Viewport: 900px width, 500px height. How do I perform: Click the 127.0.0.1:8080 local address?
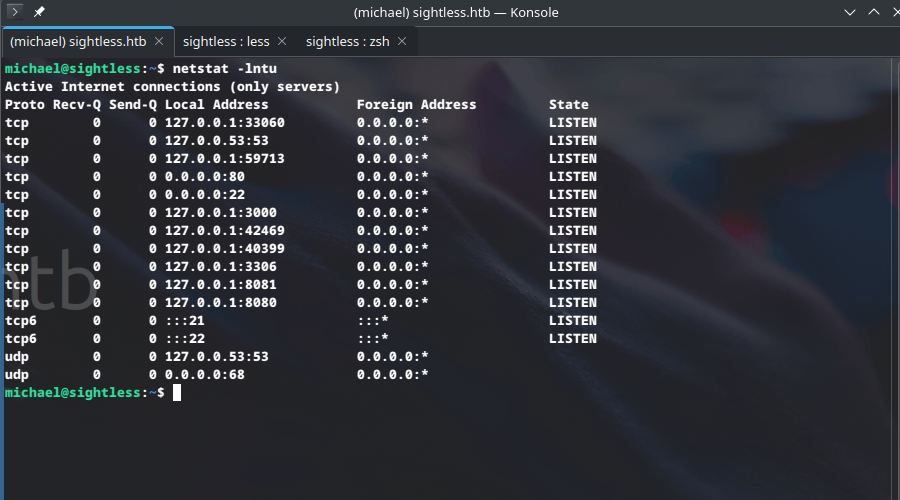coord(221,302)
